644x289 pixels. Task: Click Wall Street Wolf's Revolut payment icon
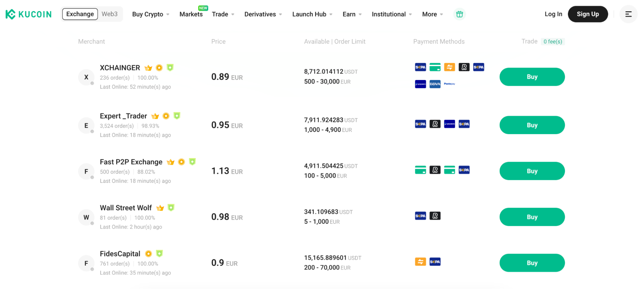[435, 216]
